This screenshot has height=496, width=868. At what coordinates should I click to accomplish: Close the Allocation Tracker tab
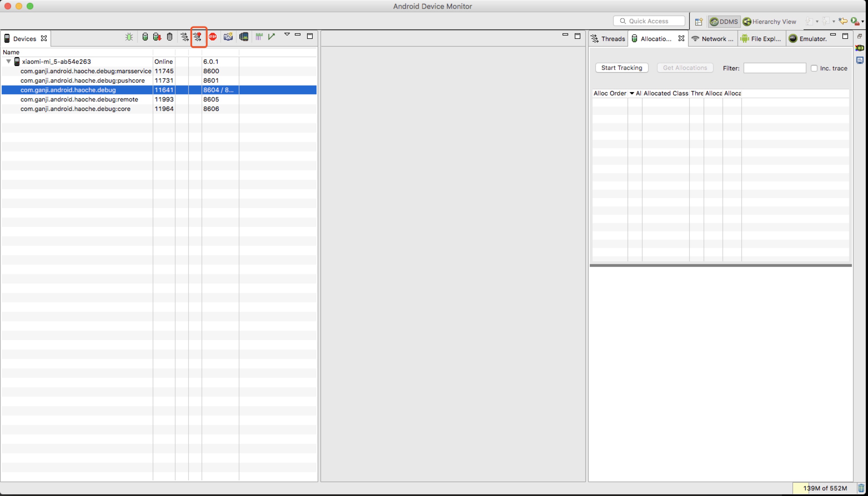(681, 39)
